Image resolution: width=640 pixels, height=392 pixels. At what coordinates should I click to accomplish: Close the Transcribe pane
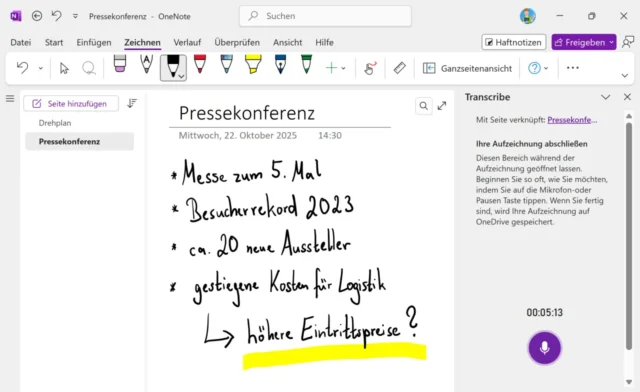[x=627, y=97]
